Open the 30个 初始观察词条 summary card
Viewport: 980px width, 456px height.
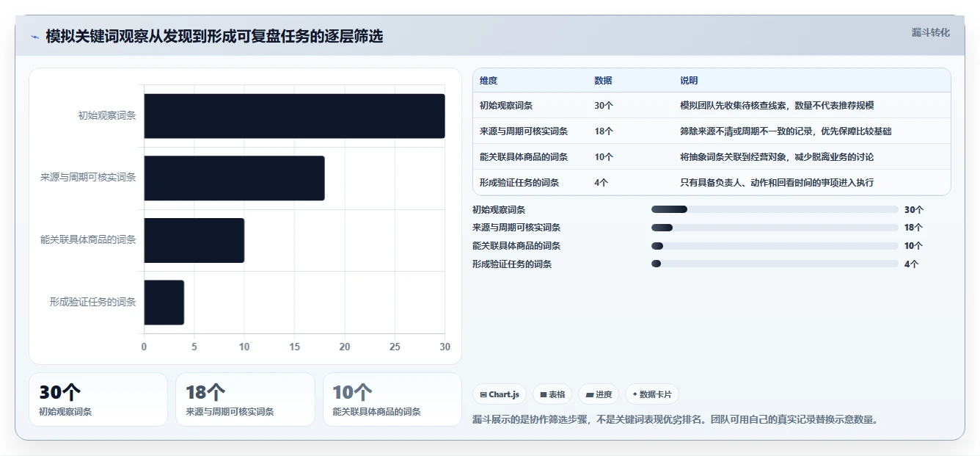(x=98, y=399)
